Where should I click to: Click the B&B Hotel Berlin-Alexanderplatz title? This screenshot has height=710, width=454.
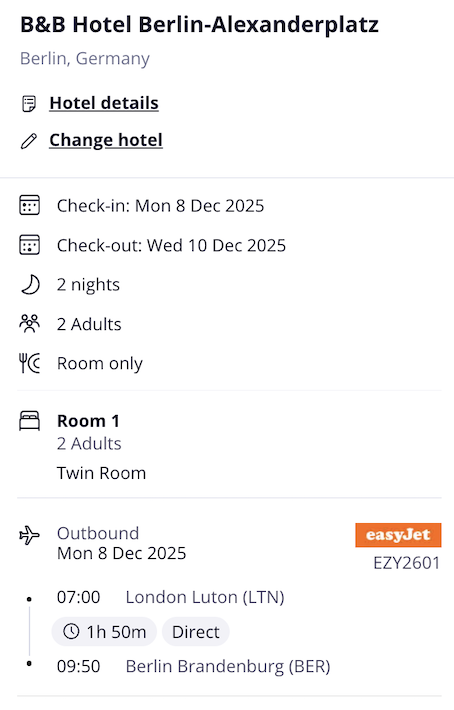point(200,24)
